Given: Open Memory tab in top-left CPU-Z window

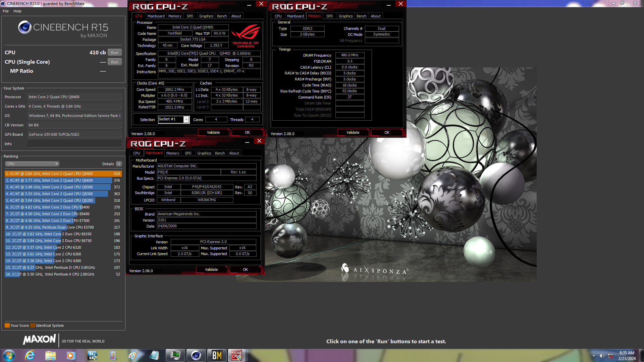Looking at the screenshot, I should click(x=175, y=16).
